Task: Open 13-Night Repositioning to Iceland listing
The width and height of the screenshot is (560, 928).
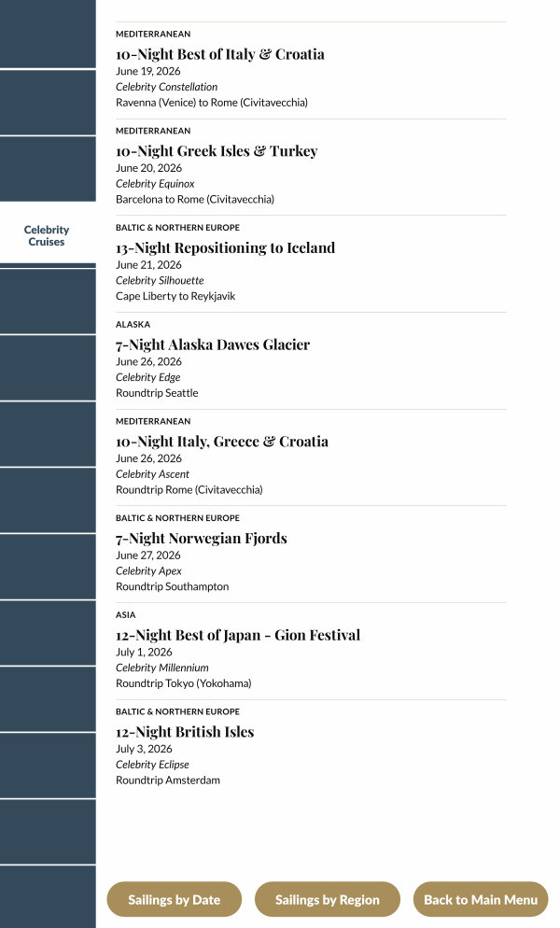Action: pos(225,248)
